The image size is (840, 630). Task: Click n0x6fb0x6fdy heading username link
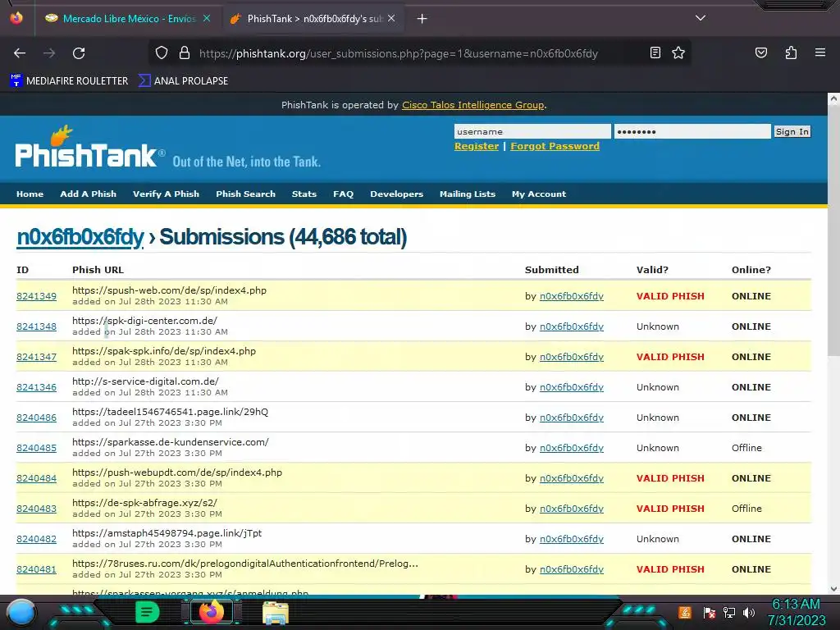[80, 237]
